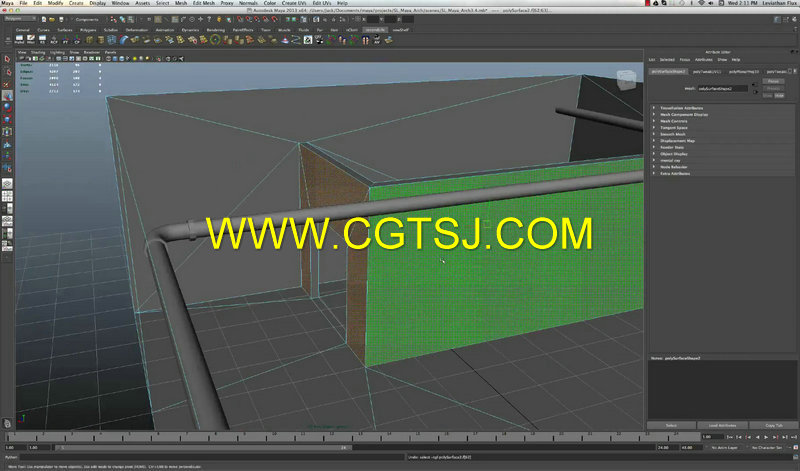Click the macOS Wi-Fi status icon
Screen dimensions: 800x471
(x=701, y=3)
